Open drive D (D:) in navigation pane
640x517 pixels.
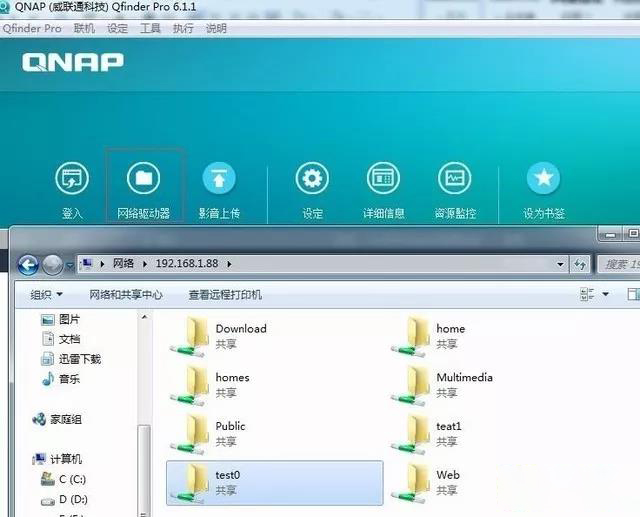click(x=64, y=499)
